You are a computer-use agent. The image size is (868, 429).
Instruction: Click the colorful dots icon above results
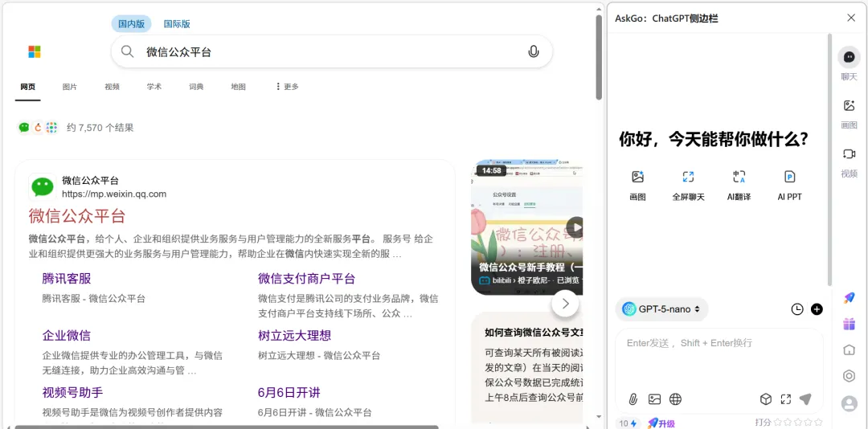pyautogui.click(x=51, y=128)
